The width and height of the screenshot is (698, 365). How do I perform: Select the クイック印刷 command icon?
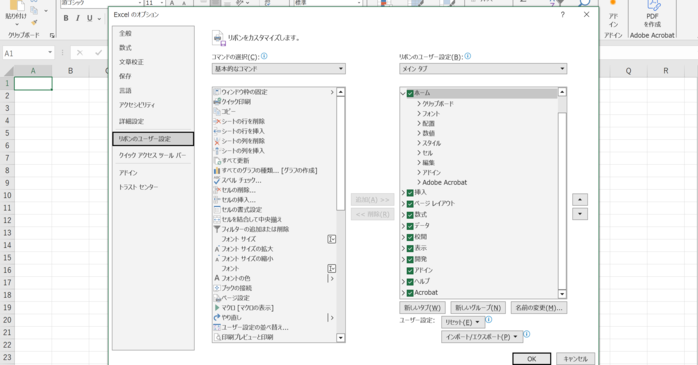coord(217,102)
